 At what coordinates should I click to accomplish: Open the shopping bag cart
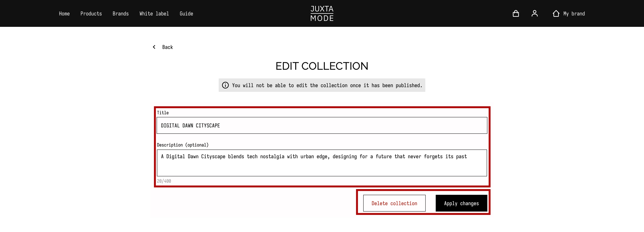pos(516,13)
